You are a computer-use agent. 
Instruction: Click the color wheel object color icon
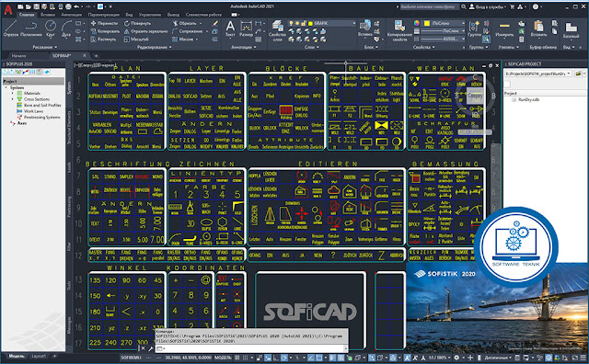pos(416,23)
